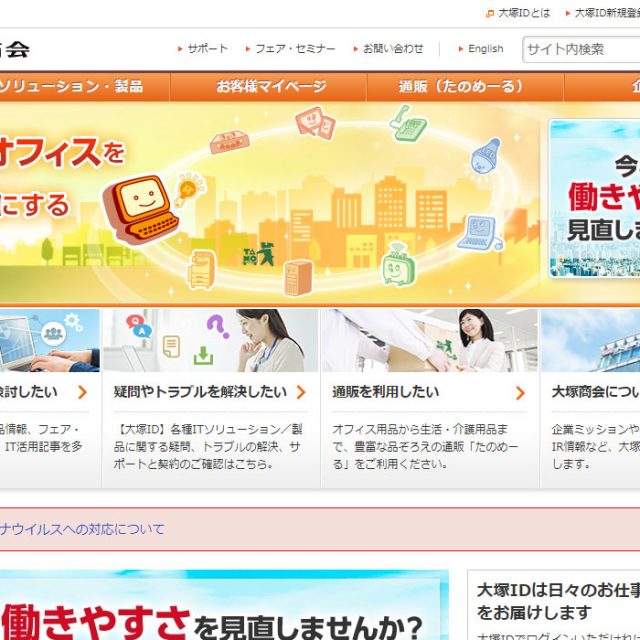Click the orange server tower icon in the banner
640x640 pixels.
point(298,276)
